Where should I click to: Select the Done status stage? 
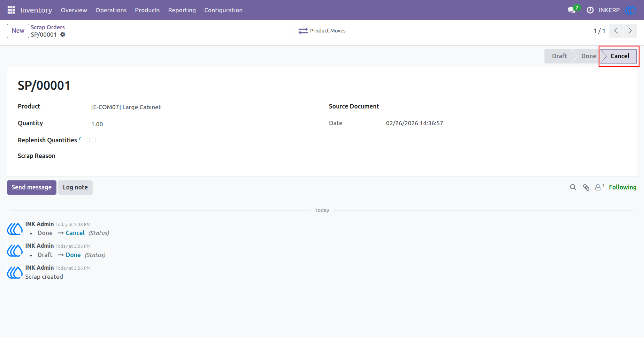pyautogui.click(x=589, y=56)
